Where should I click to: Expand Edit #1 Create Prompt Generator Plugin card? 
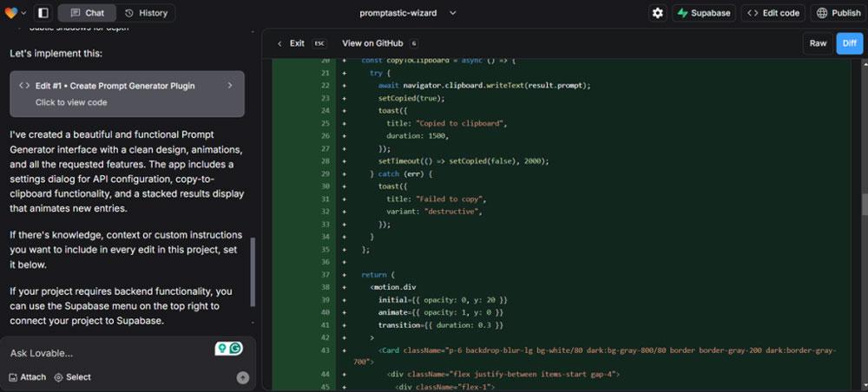tap(128, 94)
